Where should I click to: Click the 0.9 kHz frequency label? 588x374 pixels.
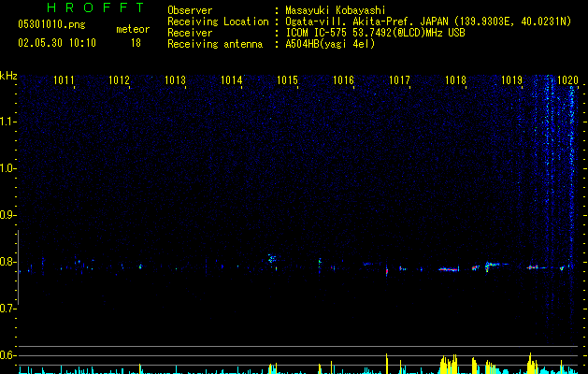pyautogui.click(x=8, y=215)
